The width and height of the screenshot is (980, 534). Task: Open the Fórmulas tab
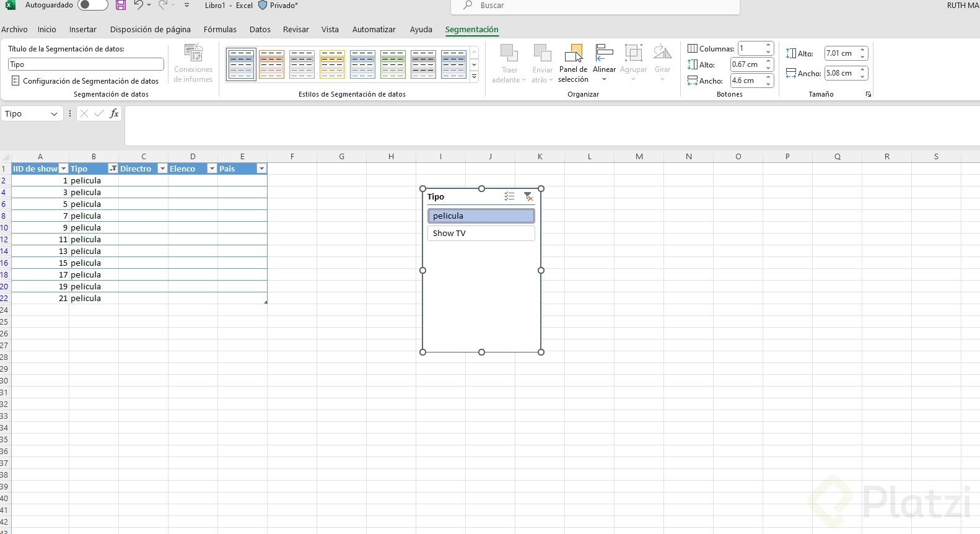click(220, 29)
